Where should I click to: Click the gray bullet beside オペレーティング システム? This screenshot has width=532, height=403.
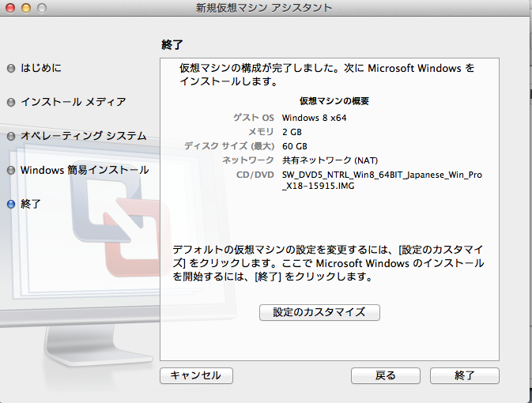coord(11,137)
